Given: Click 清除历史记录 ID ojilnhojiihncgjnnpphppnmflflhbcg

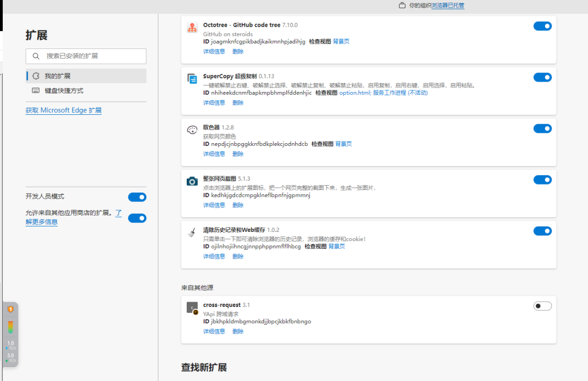Looking at the screenshot, I should [x=256, y=247].
